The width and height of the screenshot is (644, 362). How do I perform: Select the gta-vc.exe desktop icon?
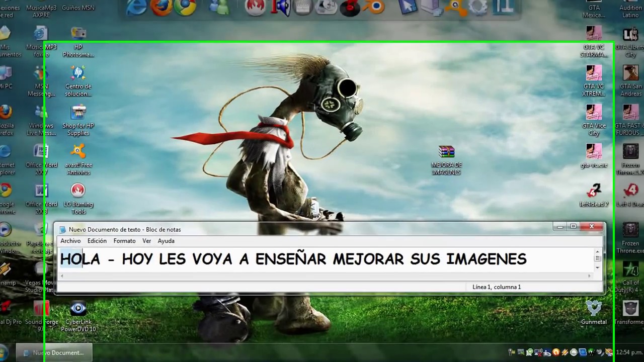pos(594,156)
